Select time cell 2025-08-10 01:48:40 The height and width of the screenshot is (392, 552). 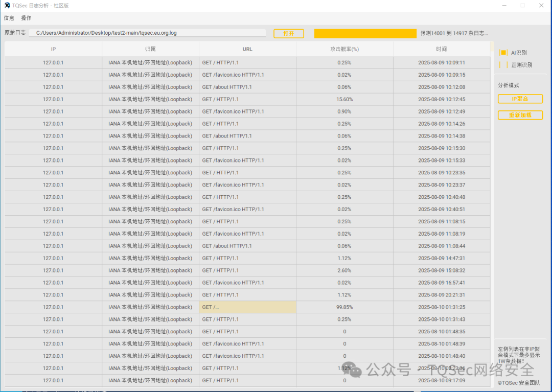tap(442, 356)
